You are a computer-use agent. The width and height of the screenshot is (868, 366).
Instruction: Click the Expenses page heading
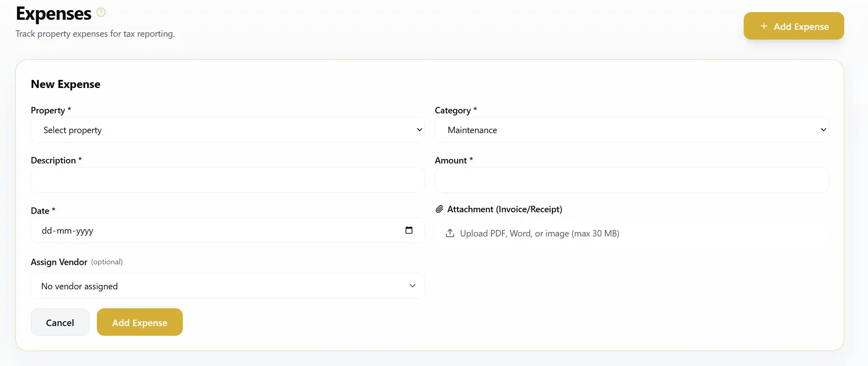coord(53,13)
